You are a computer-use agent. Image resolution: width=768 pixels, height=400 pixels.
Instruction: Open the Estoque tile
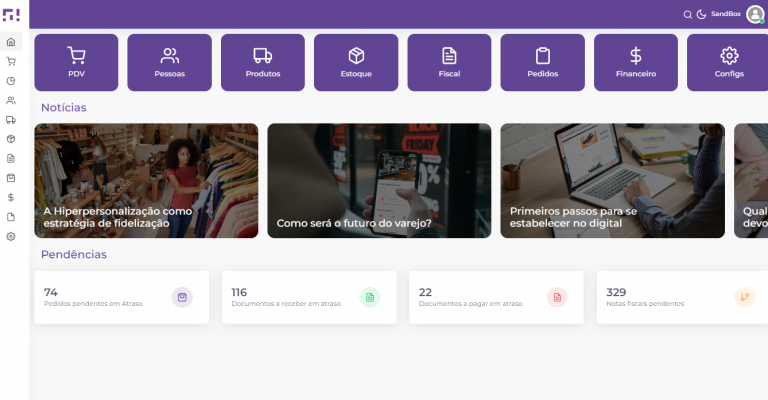356,63
